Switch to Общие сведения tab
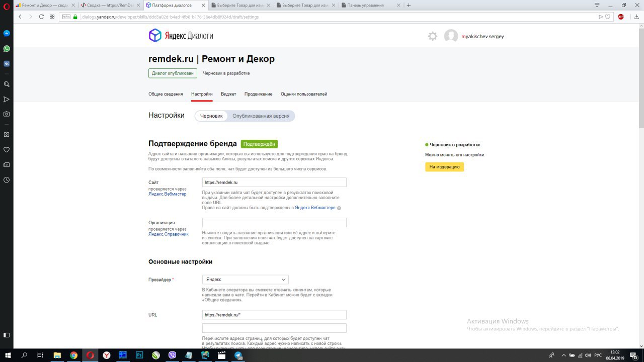This screenshot has height=362, width=644. (166, 94)
